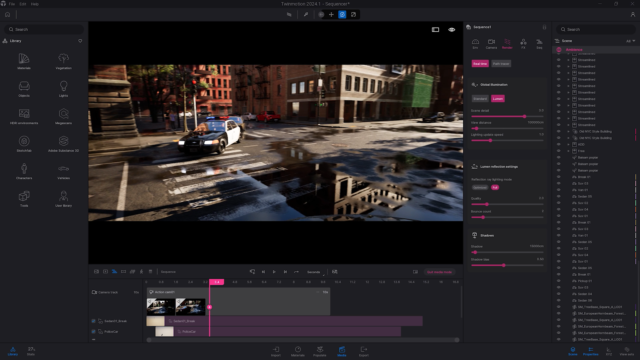Open the Megascans library category
640x360 pixels.
pos(63,116)
